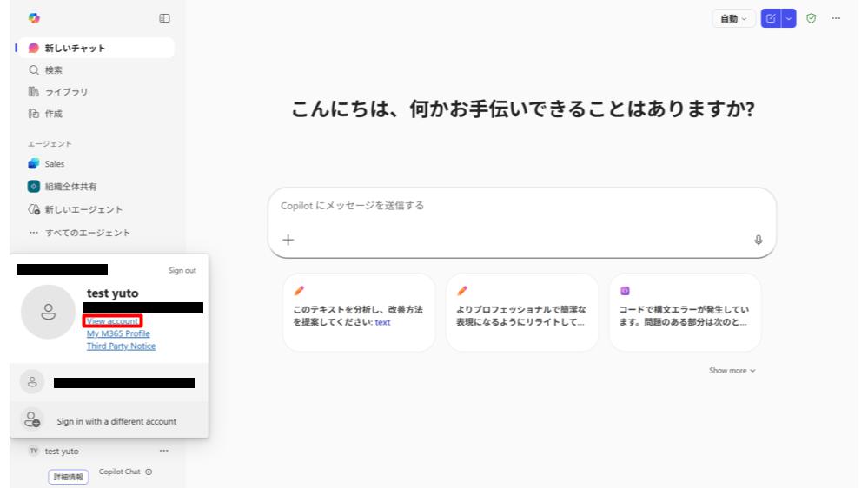Click Copilot Chat label

coord(120,472)
